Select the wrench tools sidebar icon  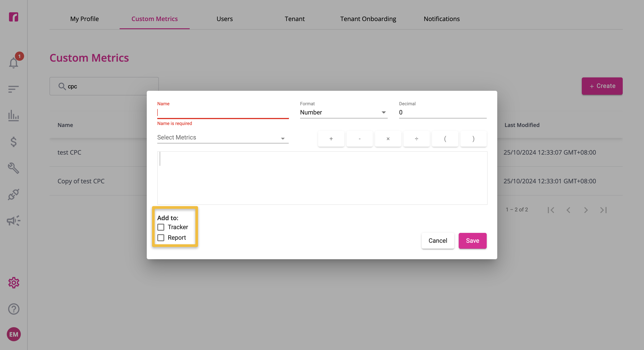pos(14,168)
